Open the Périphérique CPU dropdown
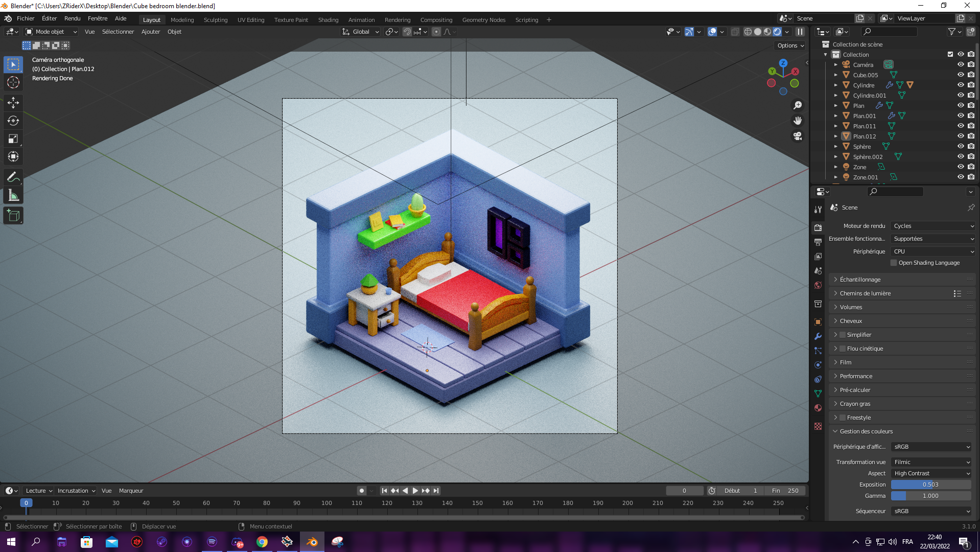 click(x=933, y=251)
